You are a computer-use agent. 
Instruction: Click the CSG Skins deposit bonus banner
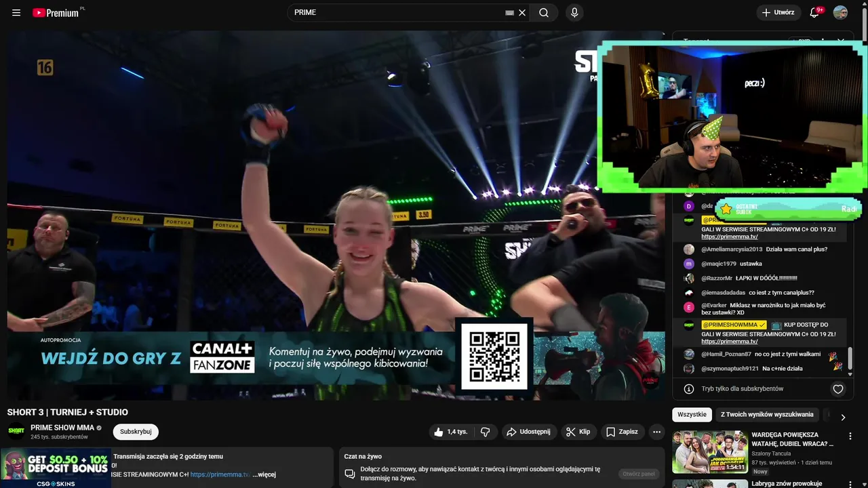56,468
